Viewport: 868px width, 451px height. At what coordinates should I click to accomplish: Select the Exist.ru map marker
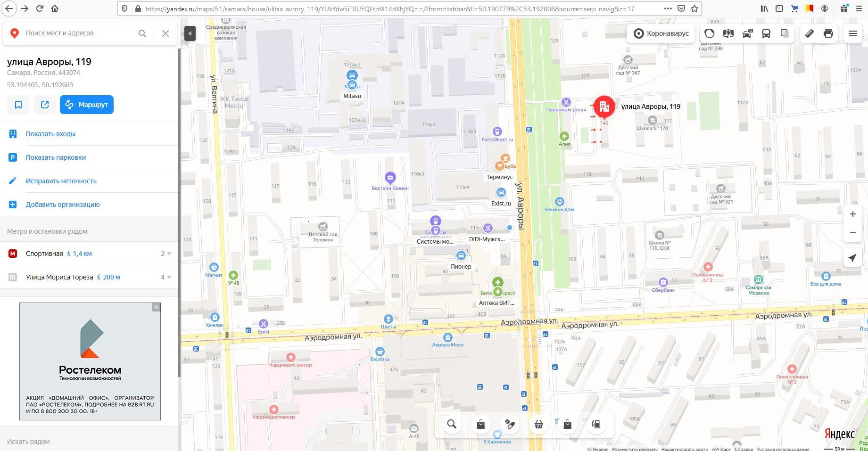(x=501, y=192)
